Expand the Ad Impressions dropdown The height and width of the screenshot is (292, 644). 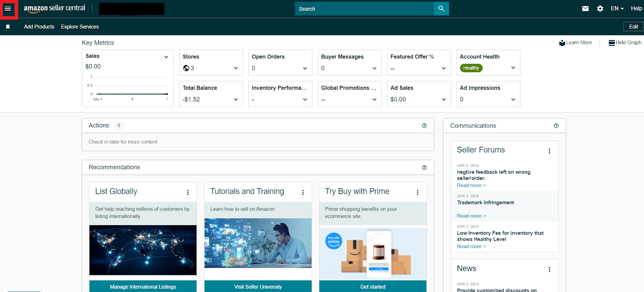tap(513, 99)
